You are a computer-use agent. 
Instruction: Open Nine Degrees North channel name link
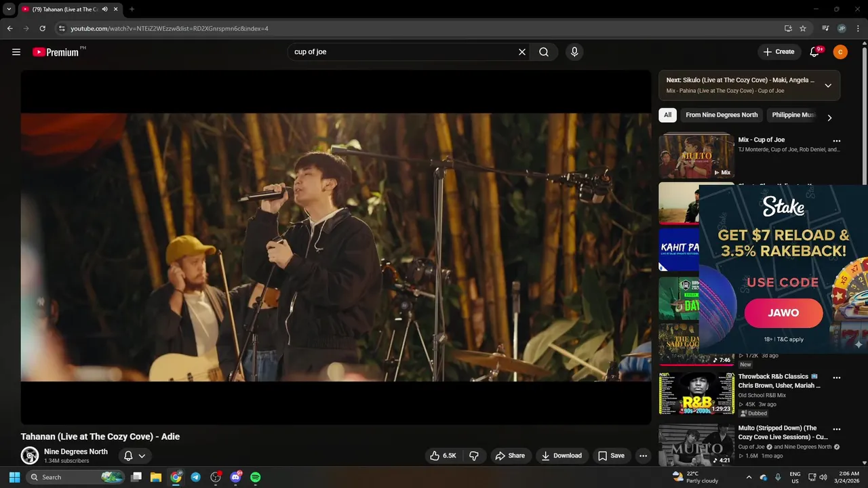click(76, 451)
